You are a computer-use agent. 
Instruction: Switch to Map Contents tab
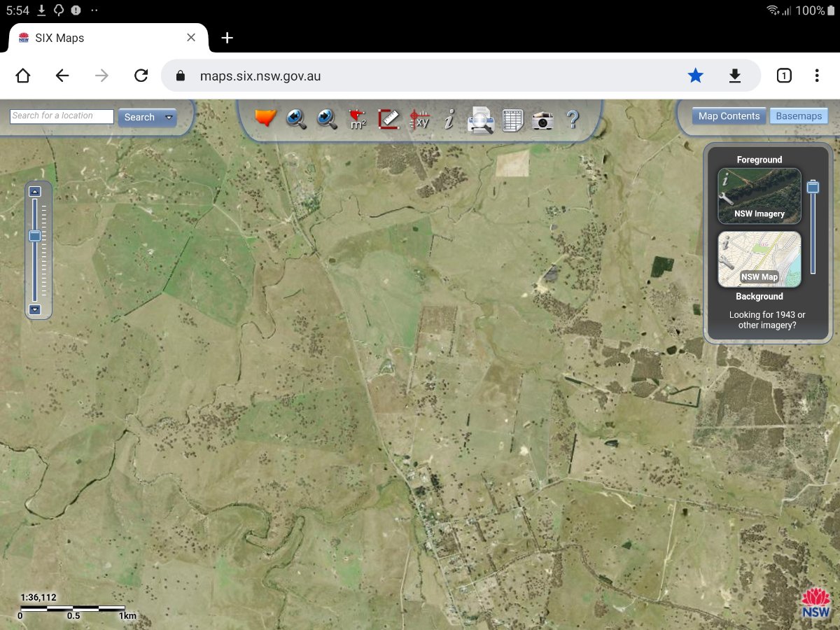click(x=729, y=116)
